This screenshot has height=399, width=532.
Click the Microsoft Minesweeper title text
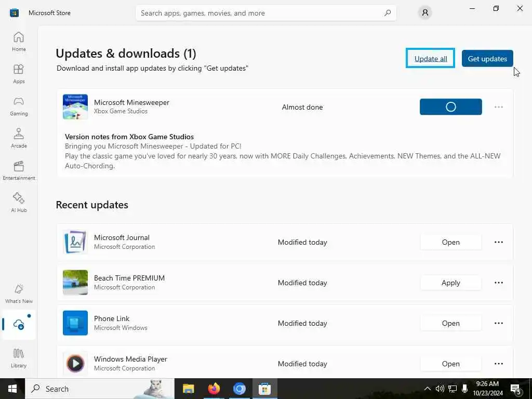tap(131, 102)
